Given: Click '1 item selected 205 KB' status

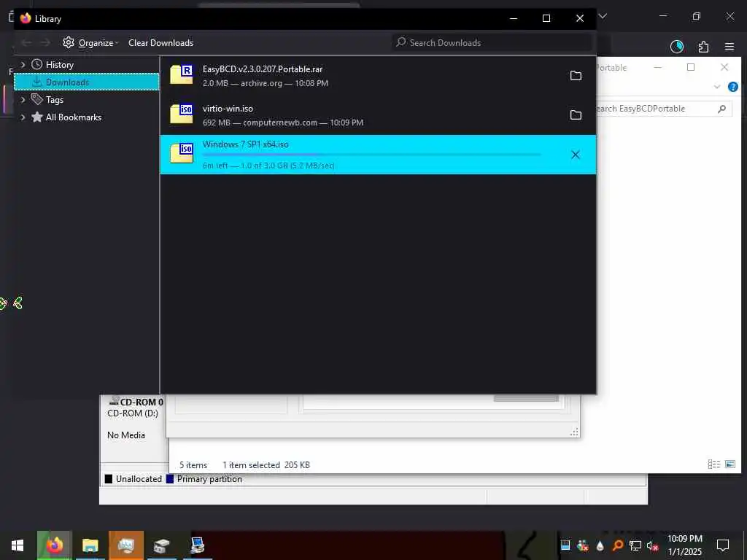Looking at the screenshot, I should click(x=266, y=464).
